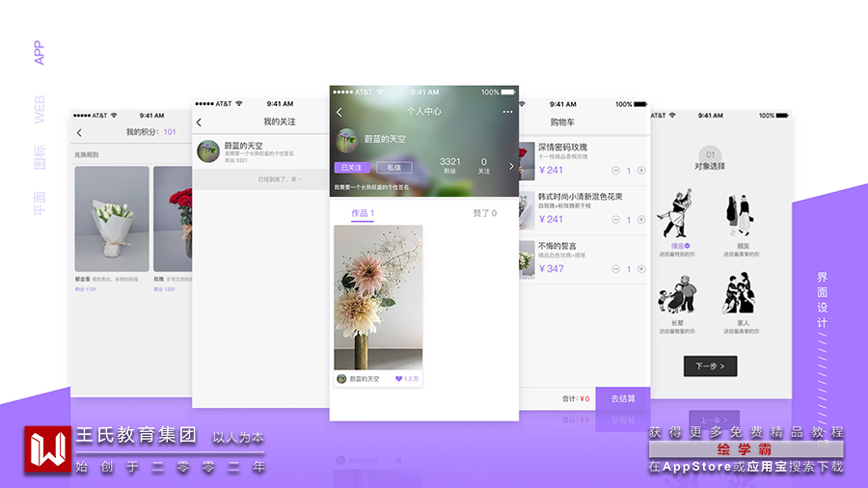Screen dimensions: 868x488
Task: Tap the back arrow in 个人中心 screen
Action: pyautogui.click(x=339, y=112)
